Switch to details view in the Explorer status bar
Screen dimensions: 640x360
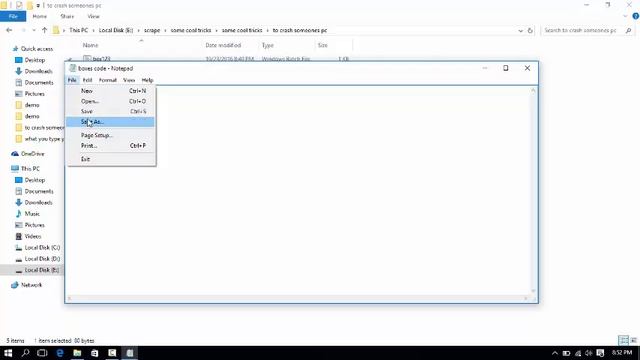[623, 340]
